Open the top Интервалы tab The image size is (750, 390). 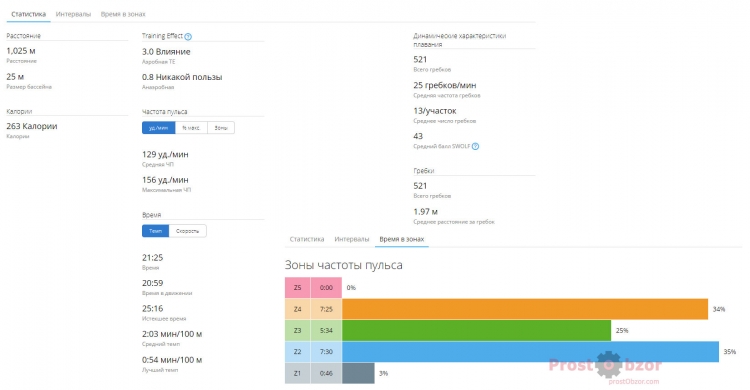[x=73, y=14]
